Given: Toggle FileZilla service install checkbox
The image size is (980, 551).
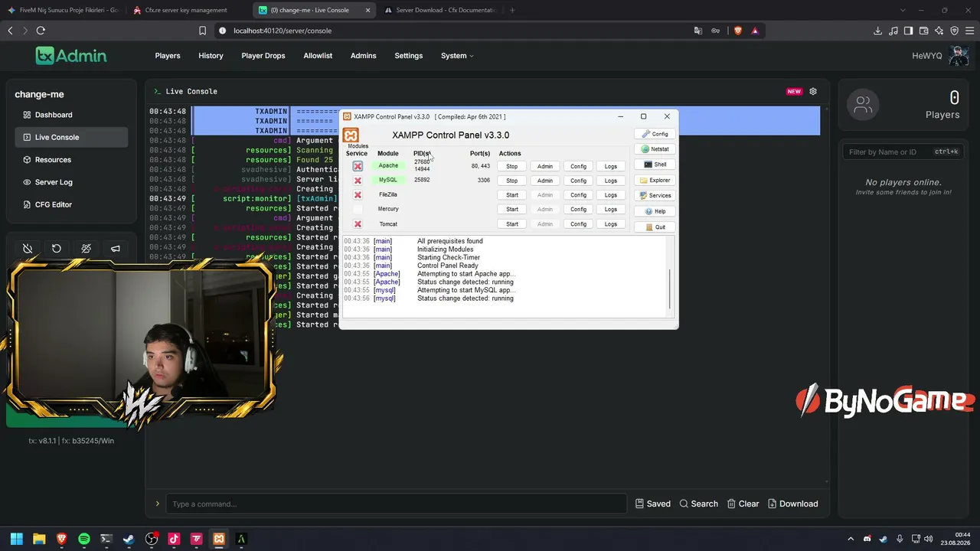Looking at the screenshot, I should click(x=358, y=195).
